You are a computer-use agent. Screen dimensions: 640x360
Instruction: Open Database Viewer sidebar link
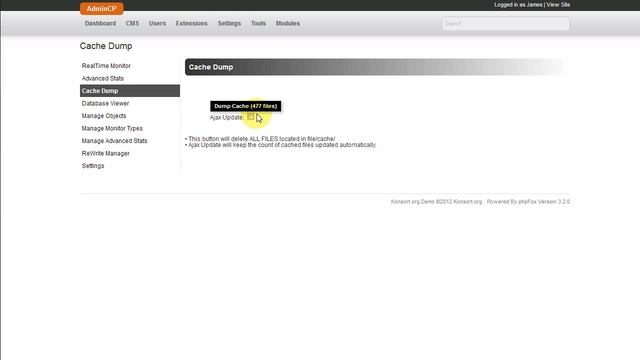pos(105,103)
